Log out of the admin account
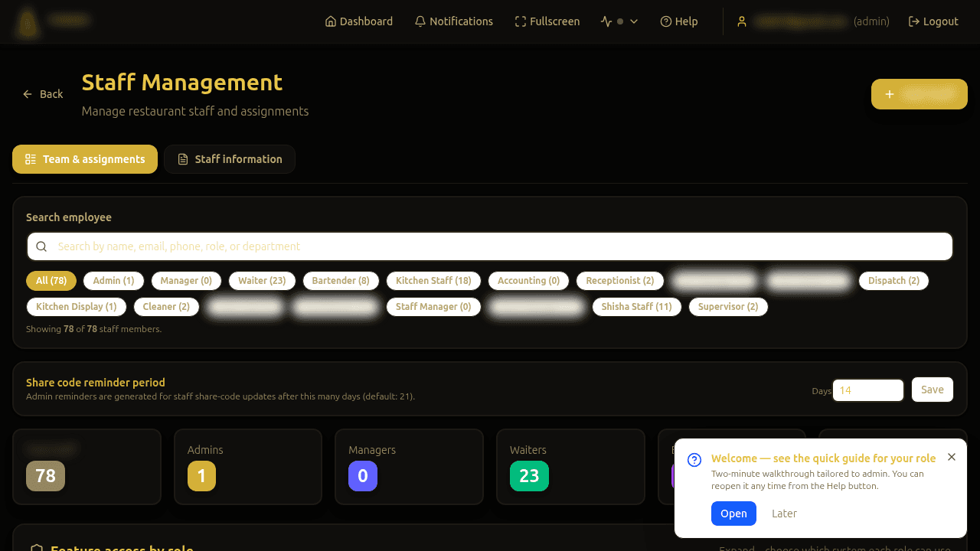This screenshot has height=551, width=980. point(933,21)
